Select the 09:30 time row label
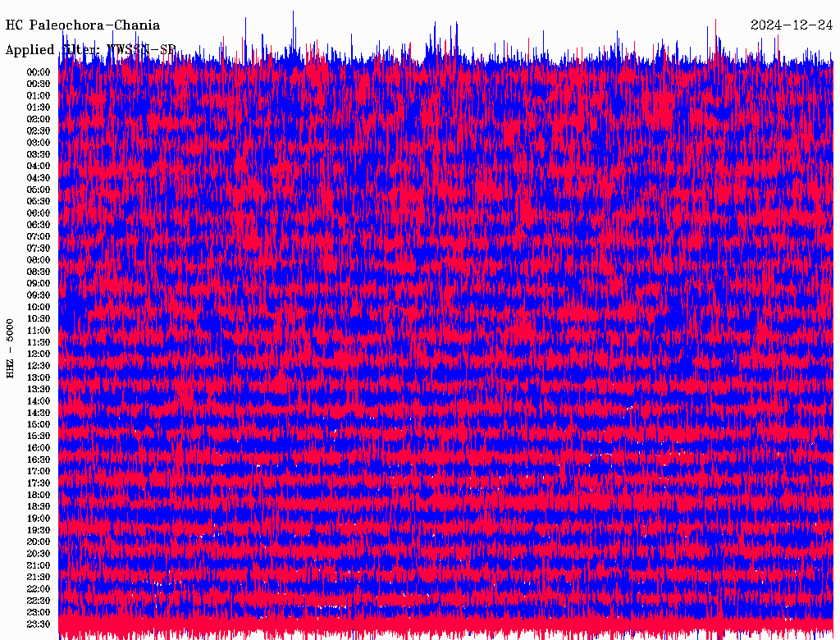The height and width of the screenshot is (640, 840). point(39,296)
